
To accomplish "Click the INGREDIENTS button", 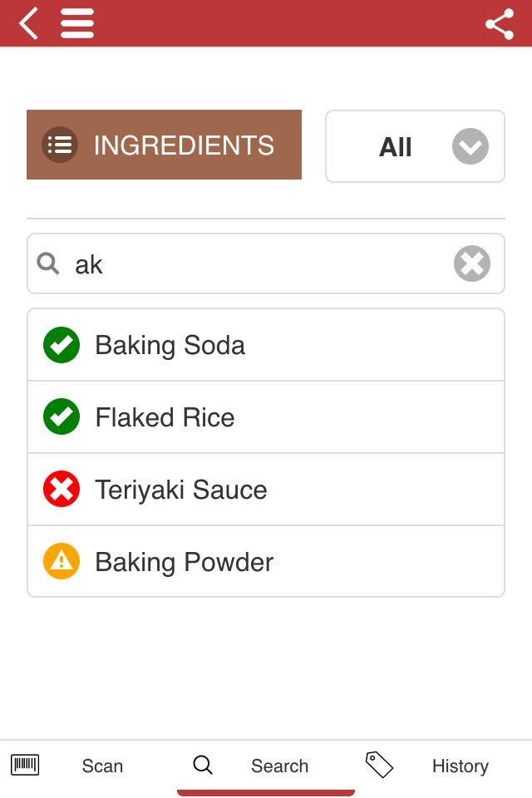I will [164, 145].
